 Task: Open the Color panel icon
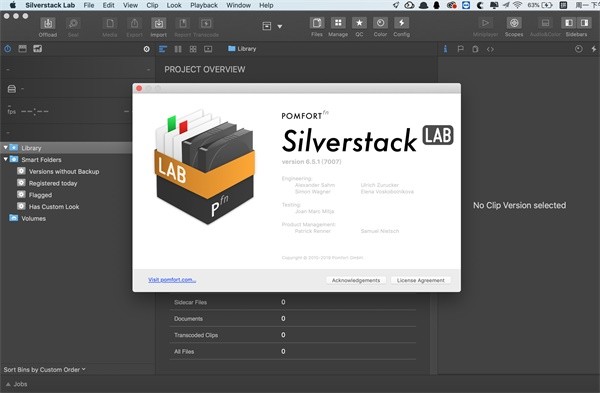[x=380, y=23]
